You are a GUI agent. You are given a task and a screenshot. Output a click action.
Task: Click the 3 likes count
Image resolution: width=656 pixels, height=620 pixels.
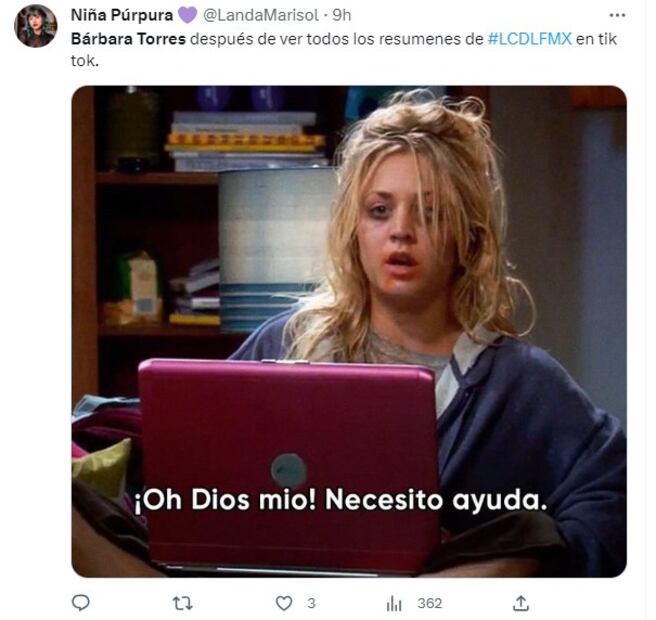311,603
